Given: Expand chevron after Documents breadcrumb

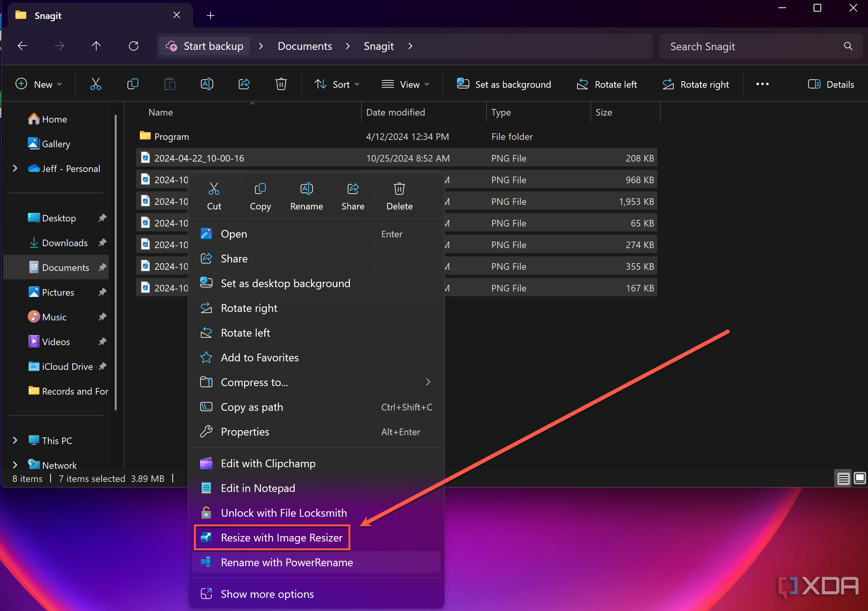Looking at the screenshot, I should [x=348, y=46].
